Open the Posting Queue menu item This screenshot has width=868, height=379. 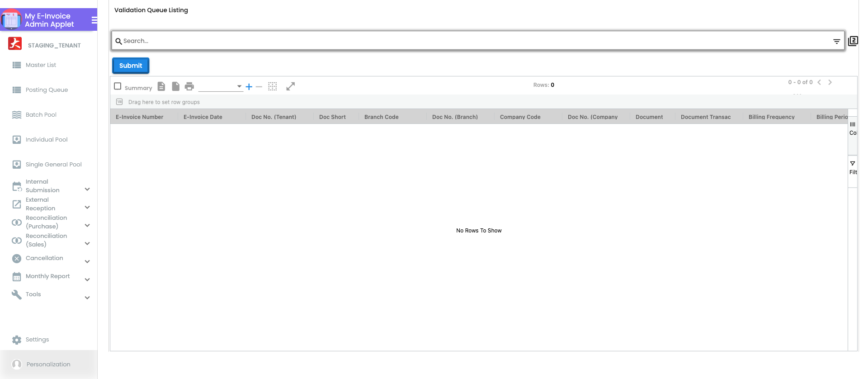coord(47,90)
